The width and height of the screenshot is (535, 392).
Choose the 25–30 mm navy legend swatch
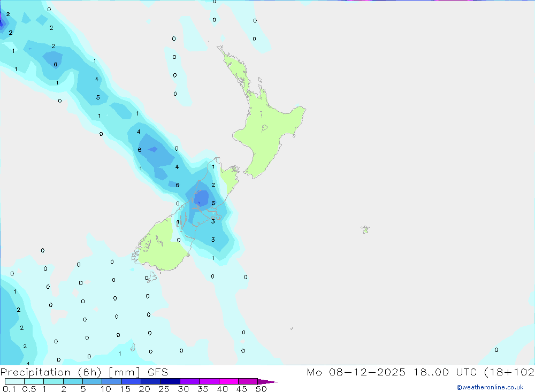pyautogui.click(x=170, y=381)
